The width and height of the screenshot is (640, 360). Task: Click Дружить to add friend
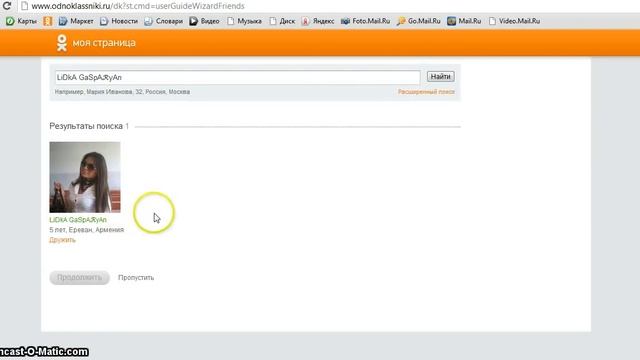(x=62, y=240)
